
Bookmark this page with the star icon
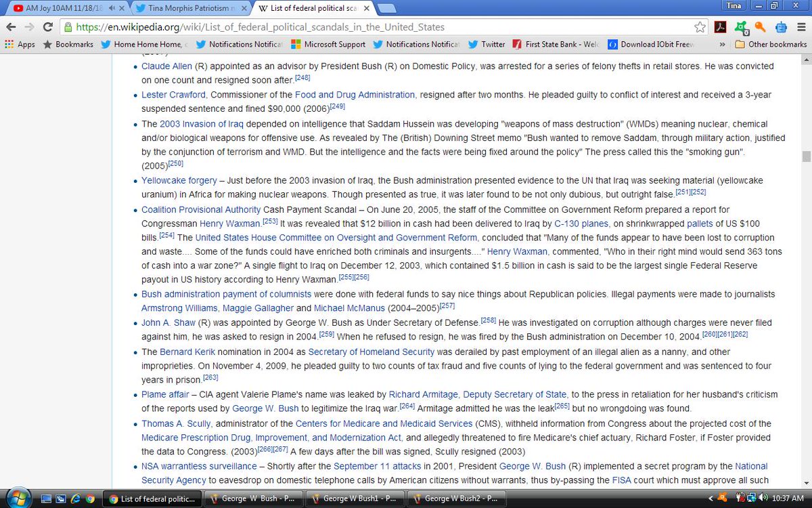pos(700,28)
